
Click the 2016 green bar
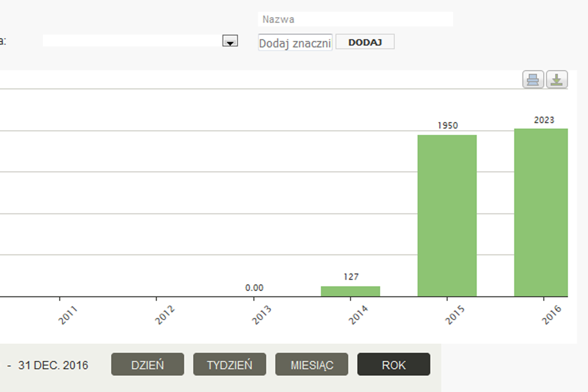pyautogui.click(x=541, y=212)
